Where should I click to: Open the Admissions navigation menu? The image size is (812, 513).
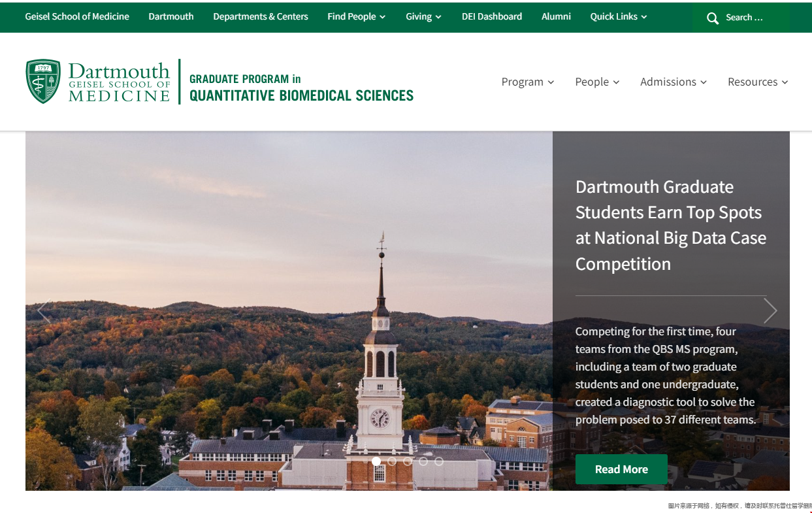point(674,82)
